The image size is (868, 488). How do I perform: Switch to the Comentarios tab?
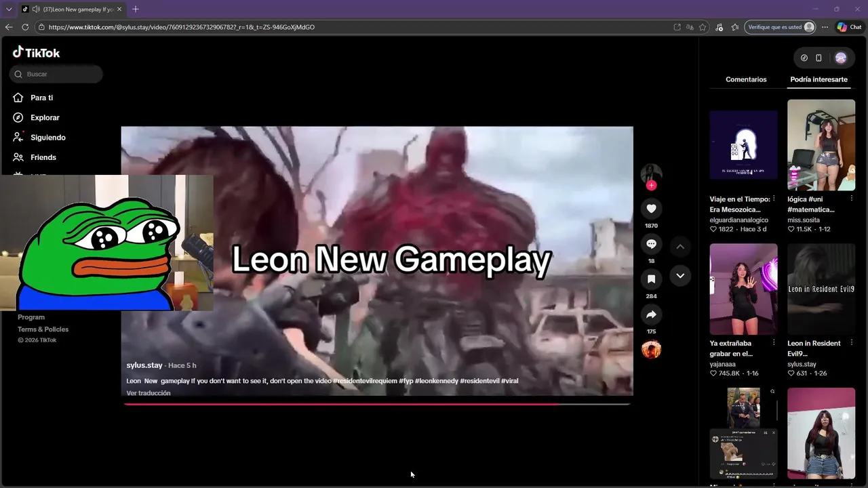coord(746,79)
